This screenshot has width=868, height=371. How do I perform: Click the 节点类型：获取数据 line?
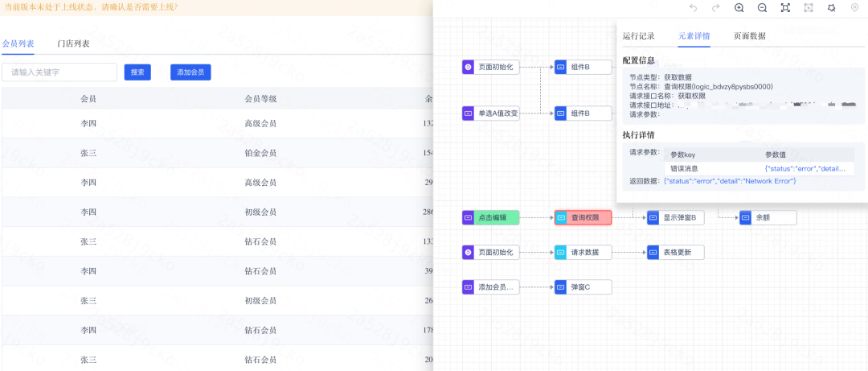[661, 77]
